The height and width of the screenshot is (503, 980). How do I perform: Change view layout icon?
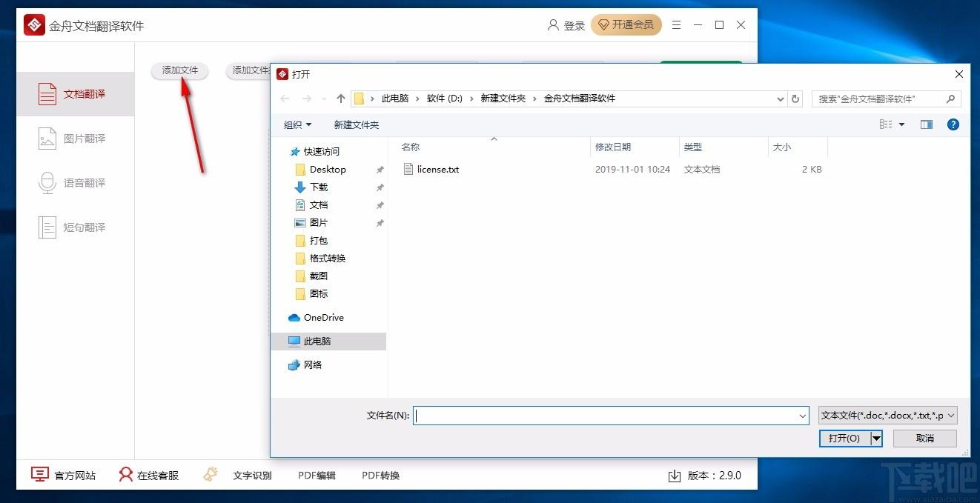click(887, 124)
